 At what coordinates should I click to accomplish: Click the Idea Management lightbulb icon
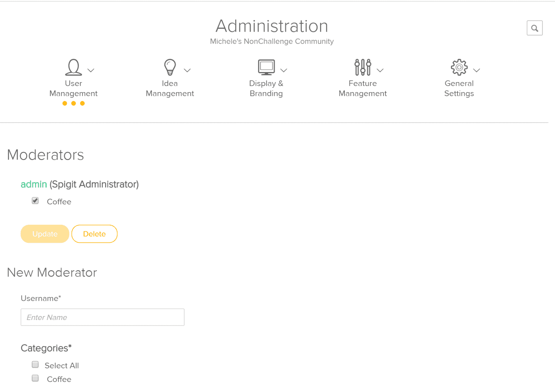(170, 67)
